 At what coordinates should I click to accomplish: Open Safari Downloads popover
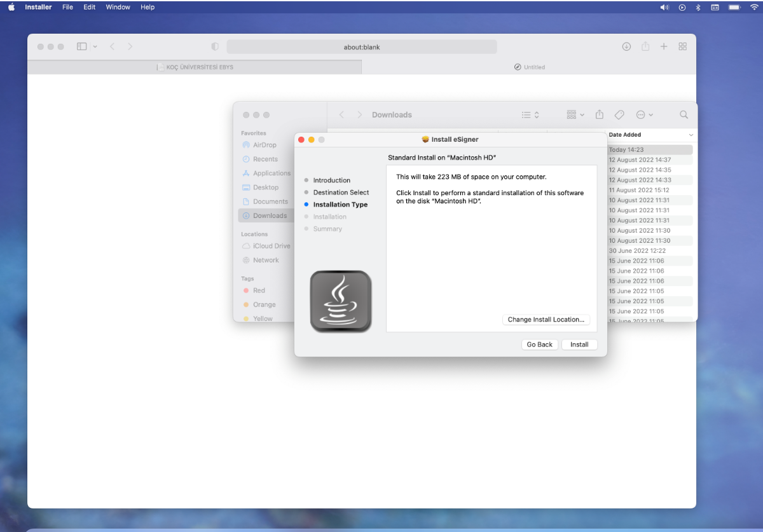pos(626,46)
